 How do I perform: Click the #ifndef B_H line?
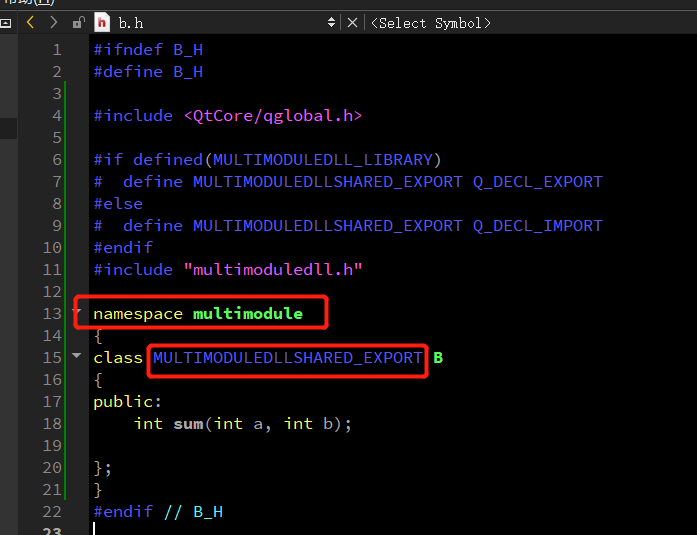pos(148,50)
